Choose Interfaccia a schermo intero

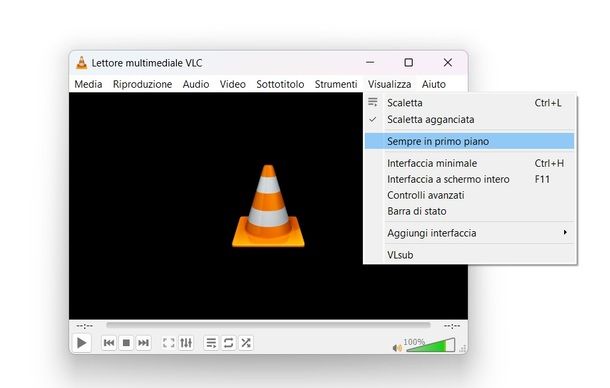pyautogui.click(x=470, y=179)
